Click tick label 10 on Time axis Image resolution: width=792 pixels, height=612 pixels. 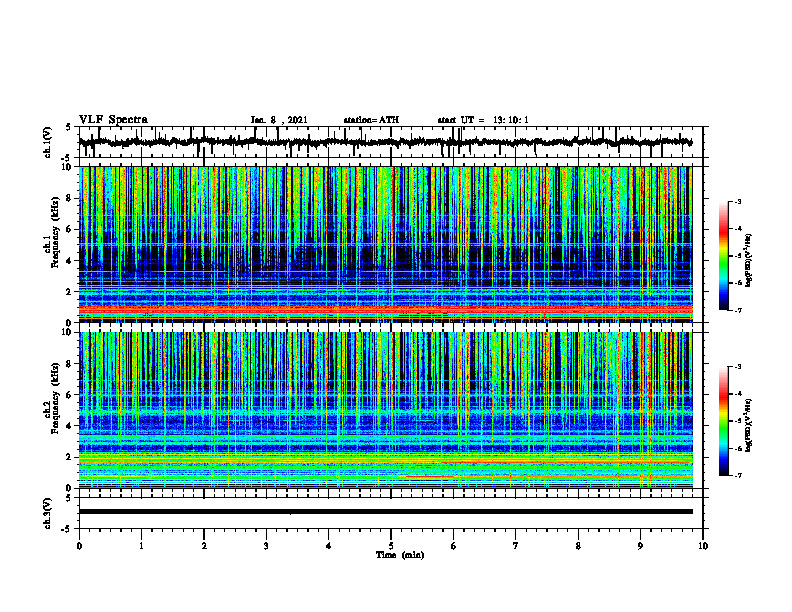tap(703, 546)
